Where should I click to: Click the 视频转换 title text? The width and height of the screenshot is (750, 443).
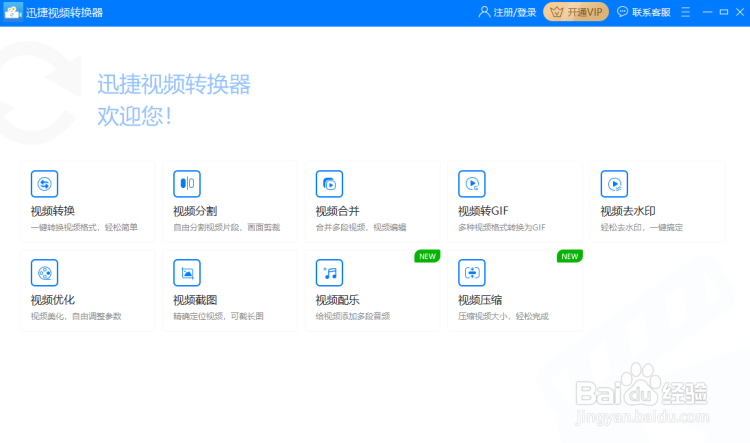point(53,211)
